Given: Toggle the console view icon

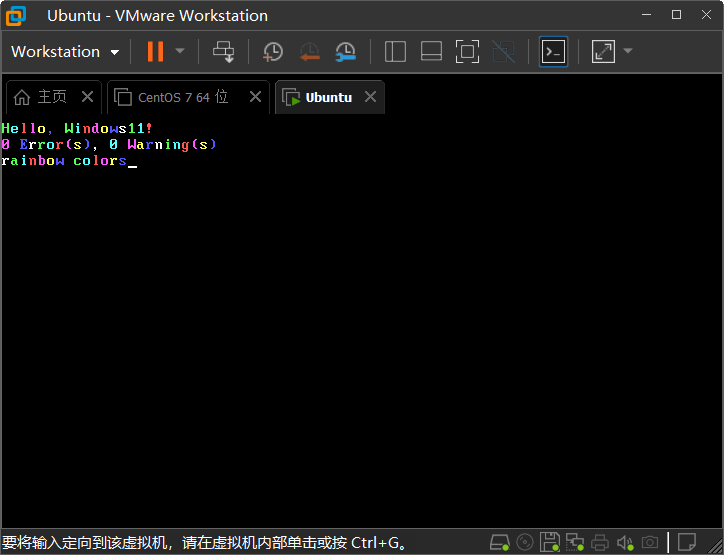Looking at the screenshot, I should click(553, 51).
